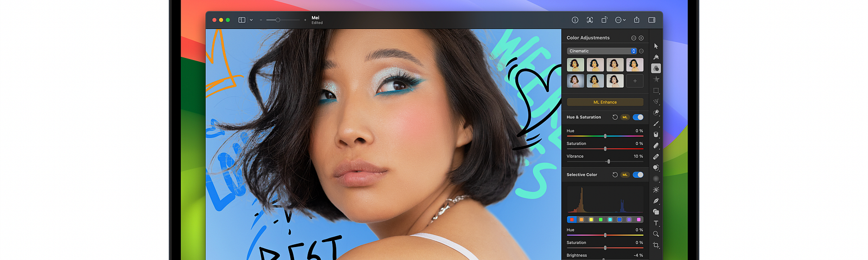Screen dimensions: 868x260
Task: Select the green Selective Color swatch
Action: 601,219
